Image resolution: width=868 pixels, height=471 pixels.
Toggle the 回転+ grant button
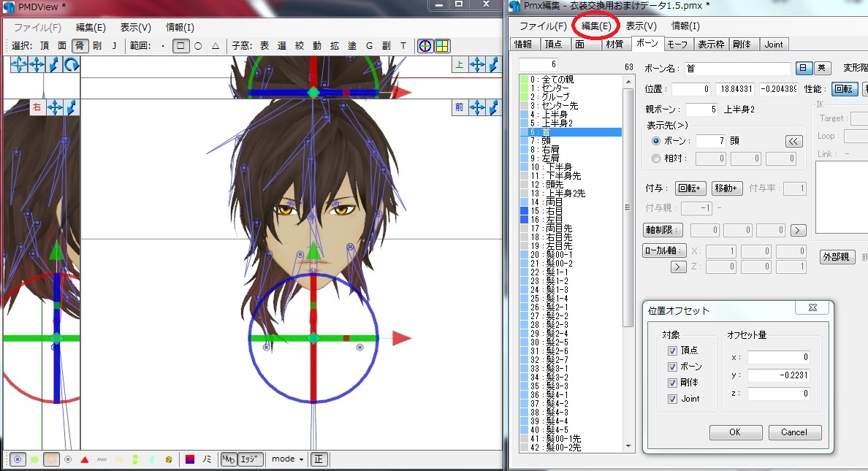pos(690,188)
